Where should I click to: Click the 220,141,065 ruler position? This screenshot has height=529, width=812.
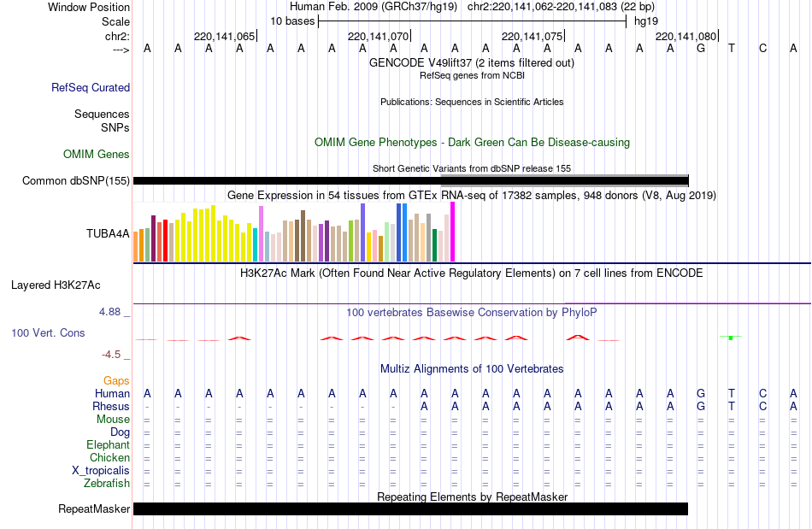click(224, 36)
